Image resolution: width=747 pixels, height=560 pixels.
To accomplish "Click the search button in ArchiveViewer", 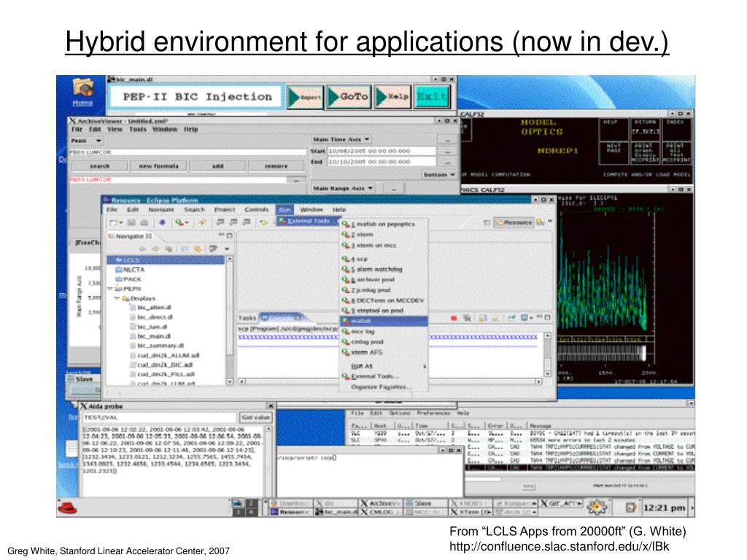I will (x=99, y=166).
